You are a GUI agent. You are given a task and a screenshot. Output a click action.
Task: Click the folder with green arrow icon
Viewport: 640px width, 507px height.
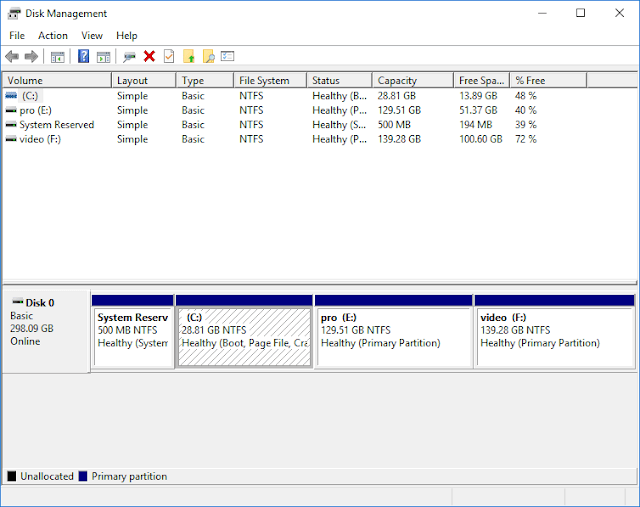coord(189,56)
